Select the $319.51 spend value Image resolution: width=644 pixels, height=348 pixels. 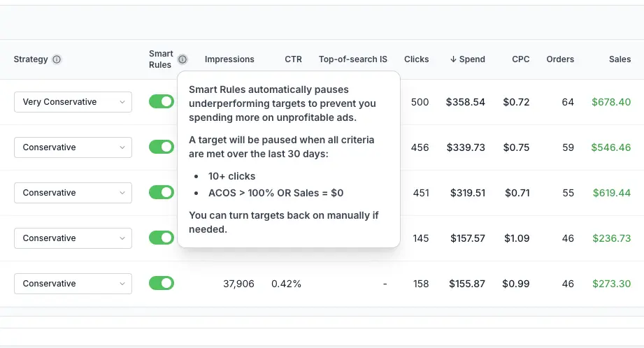(468, 193)
